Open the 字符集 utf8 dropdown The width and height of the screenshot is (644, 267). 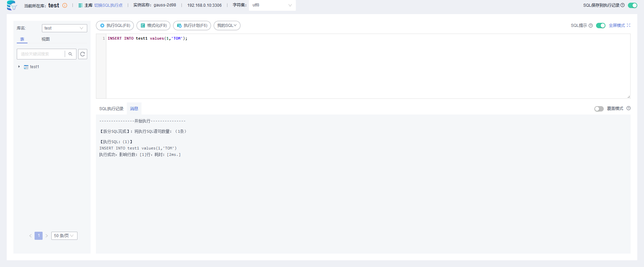[272, 5]
